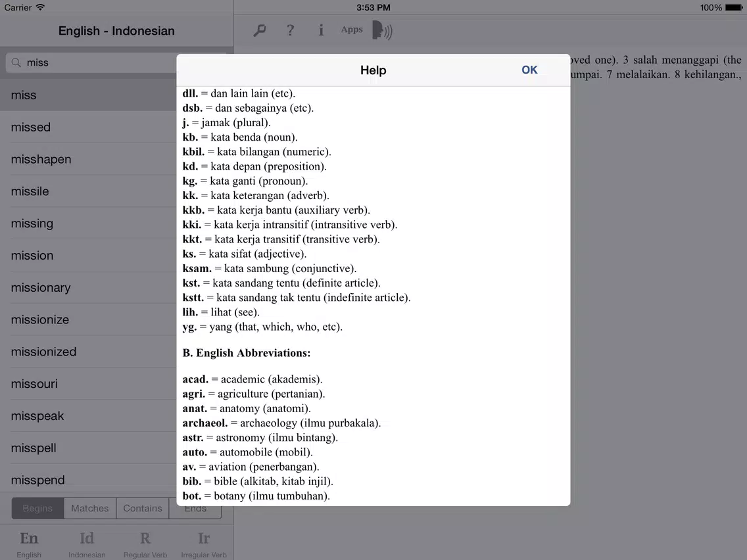Tap the "kkt." transitive verb line
The image size is (747, 560).
281,239
